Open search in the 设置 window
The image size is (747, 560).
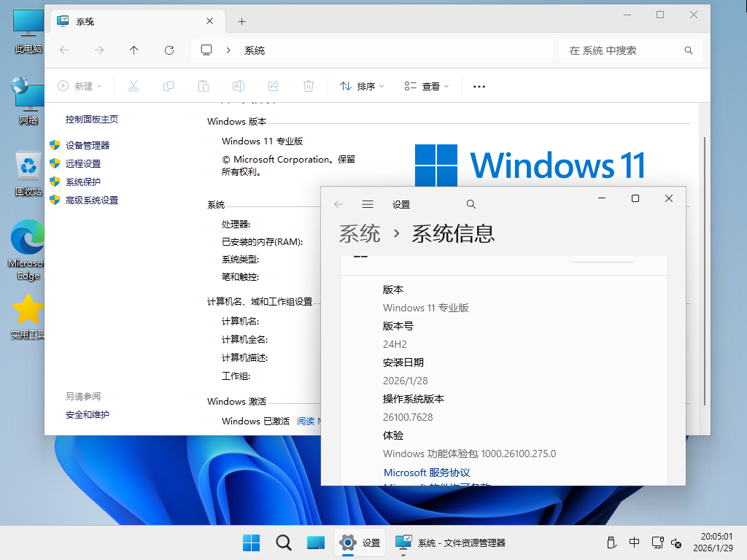pos(471,204)
